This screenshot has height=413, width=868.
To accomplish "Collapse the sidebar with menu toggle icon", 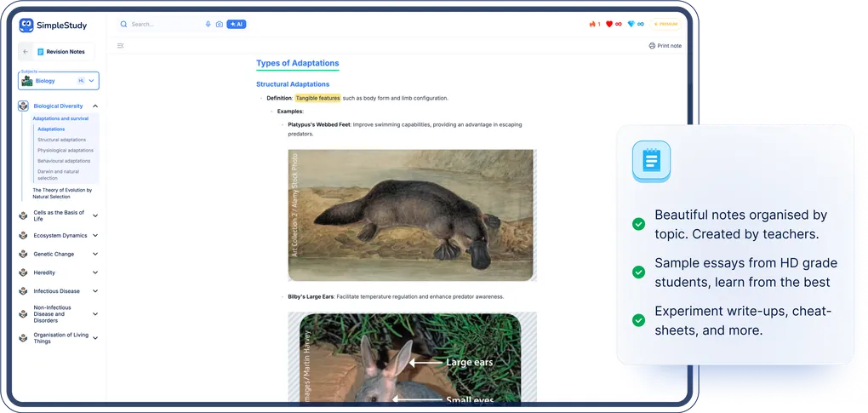I will (121, 46).
